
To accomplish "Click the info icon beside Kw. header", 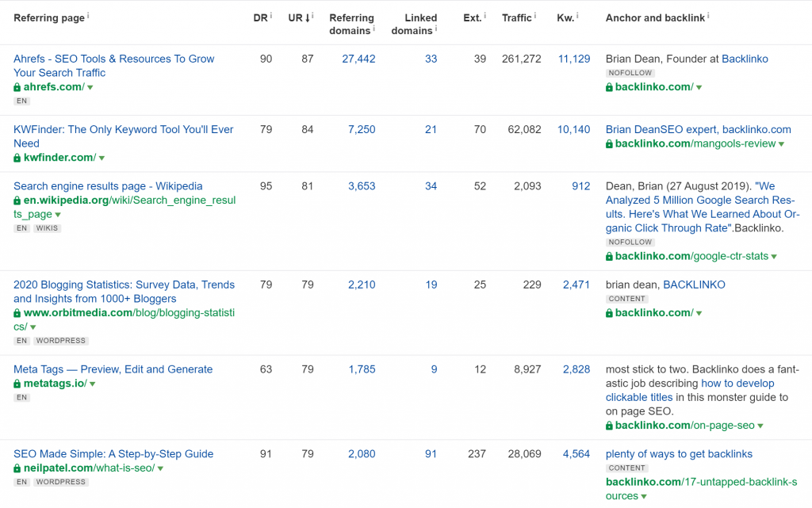I will click(x=577, y=16).
